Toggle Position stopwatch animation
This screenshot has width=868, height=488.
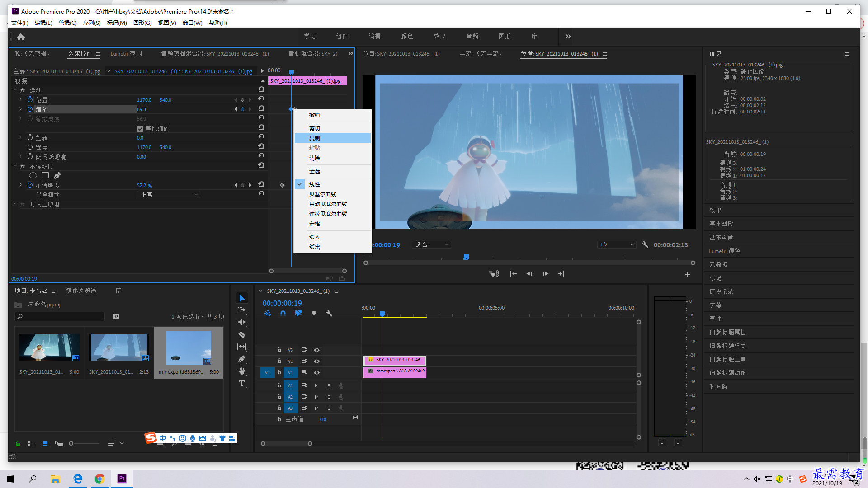pyautogui.click(x=30, y=99)
